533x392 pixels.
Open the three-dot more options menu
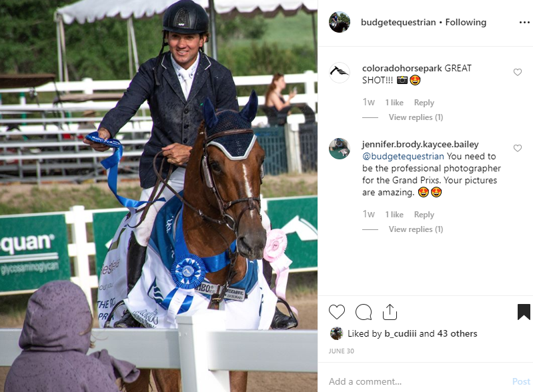point(524,23)
